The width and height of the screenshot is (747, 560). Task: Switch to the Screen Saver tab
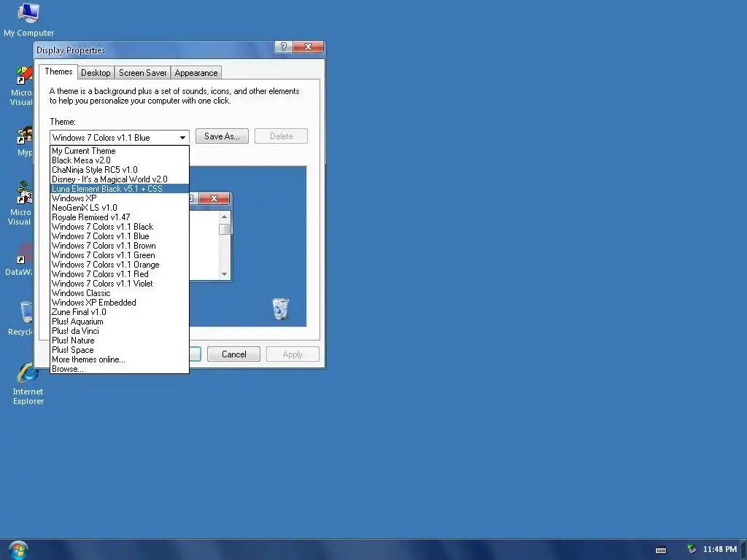[142, 73]
